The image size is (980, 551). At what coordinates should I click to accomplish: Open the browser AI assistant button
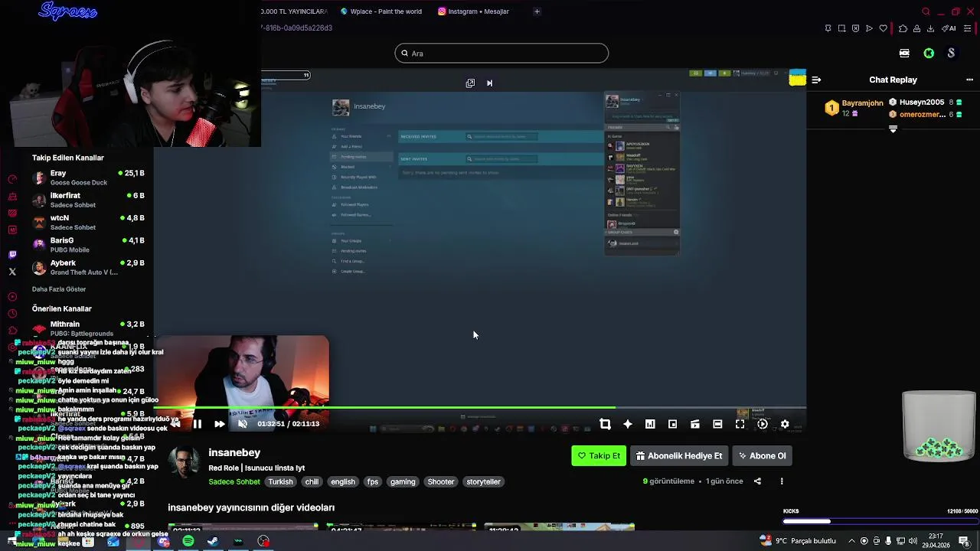coord(949,28)
